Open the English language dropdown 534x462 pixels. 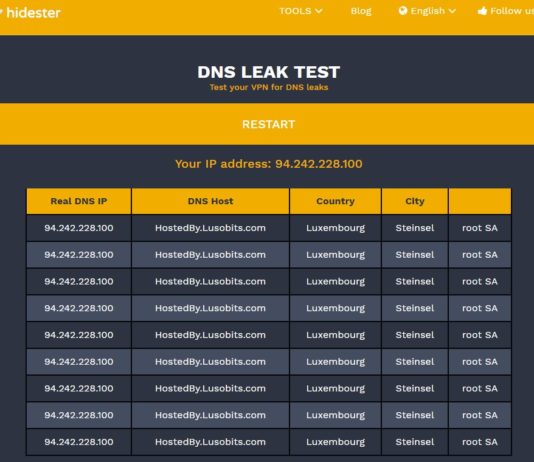427,11
